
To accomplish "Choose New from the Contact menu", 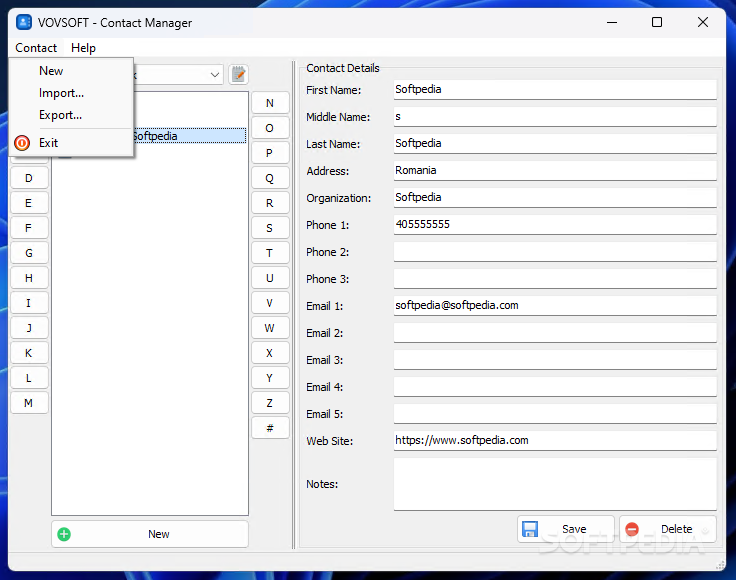I will tap(71, 71).
